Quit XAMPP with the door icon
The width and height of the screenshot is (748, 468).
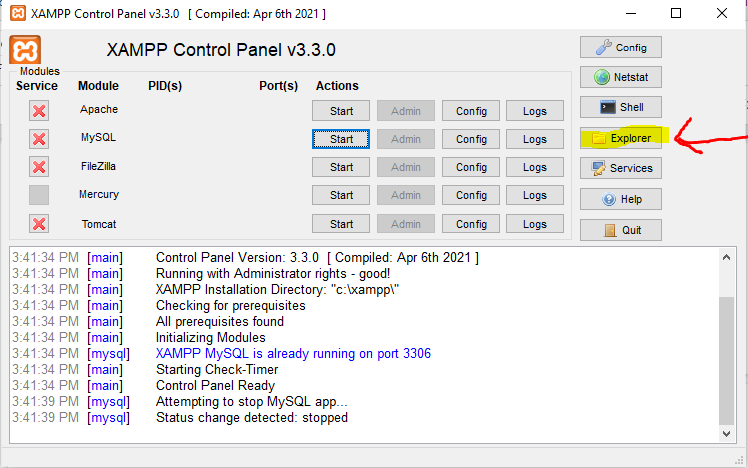[621, 230]
